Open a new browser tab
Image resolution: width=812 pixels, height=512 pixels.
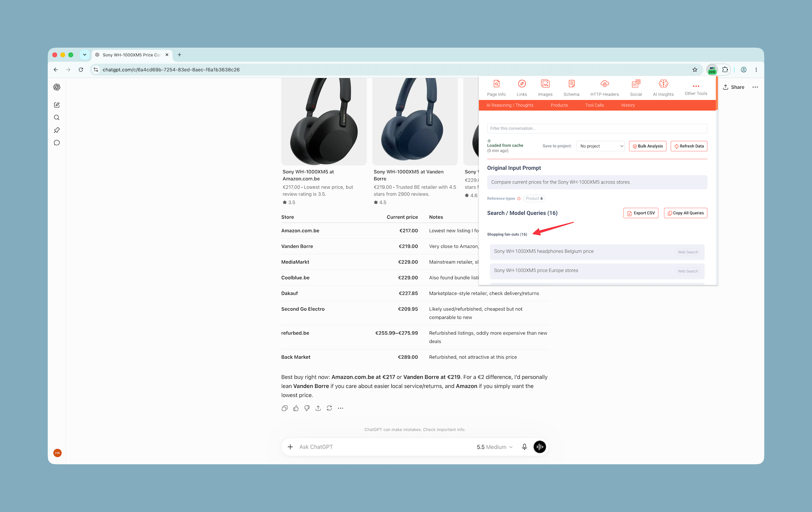179,55
